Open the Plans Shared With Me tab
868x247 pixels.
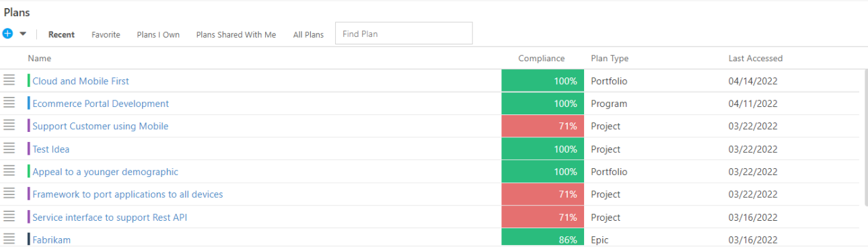point(236,34)
